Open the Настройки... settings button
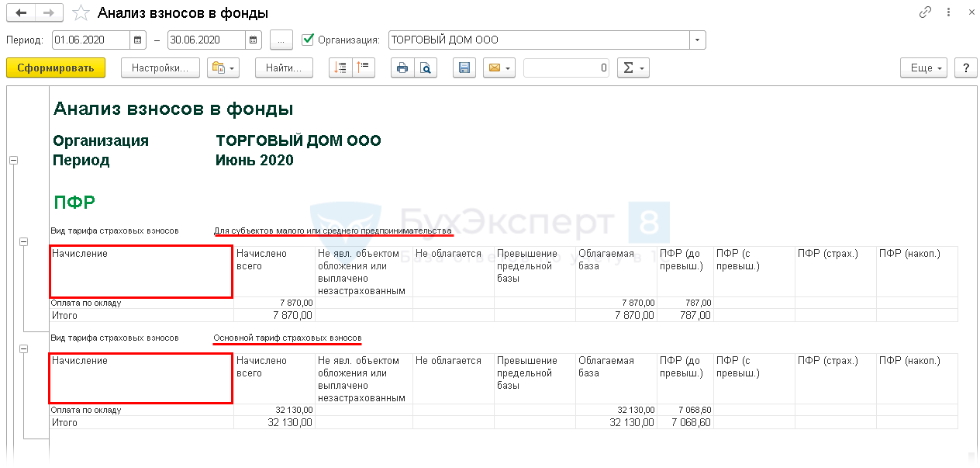980x468 pixels. click(x=160, y=68)
